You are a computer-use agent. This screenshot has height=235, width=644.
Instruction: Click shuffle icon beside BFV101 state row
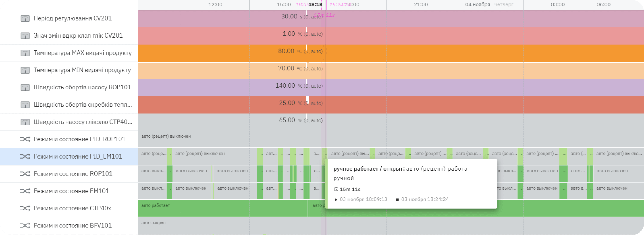[x=25, y=226]
